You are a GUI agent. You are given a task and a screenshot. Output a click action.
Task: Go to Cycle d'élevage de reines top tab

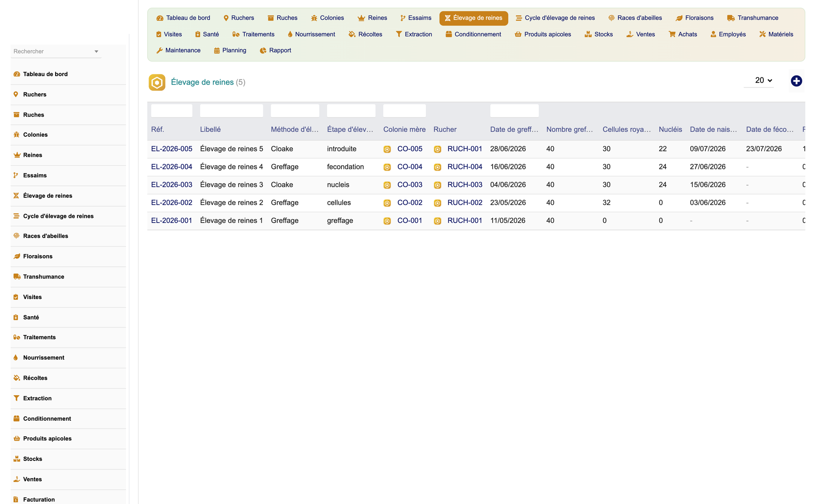click(555, 18)
